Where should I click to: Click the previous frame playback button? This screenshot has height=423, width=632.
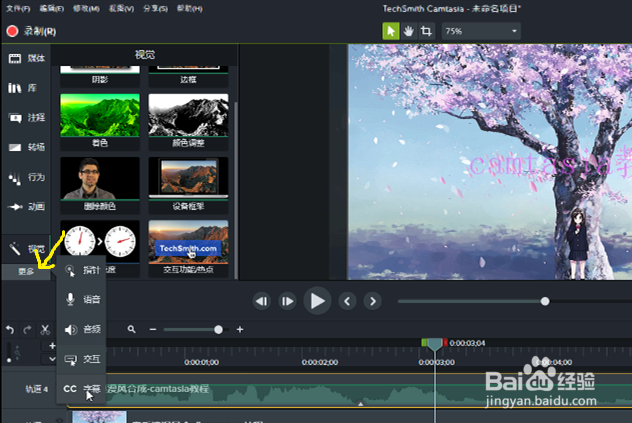click(x=262, y=301)
